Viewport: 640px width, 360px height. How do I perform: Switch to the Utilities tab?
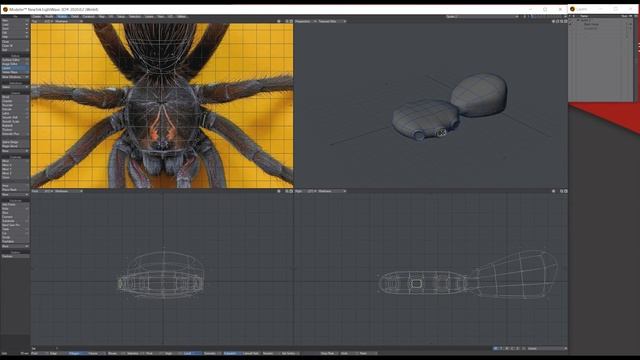point(182,16)
